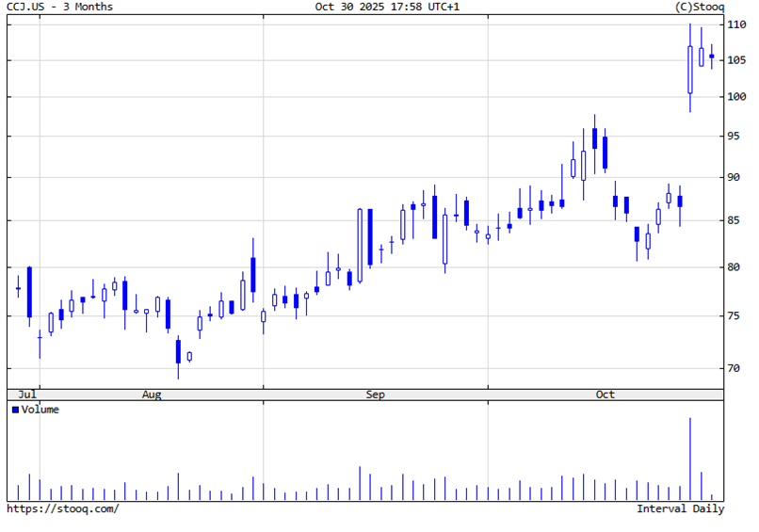This screenshot has height=532, width=759.
Task: Click the blue Volume legend square
Action: point(15,410)
